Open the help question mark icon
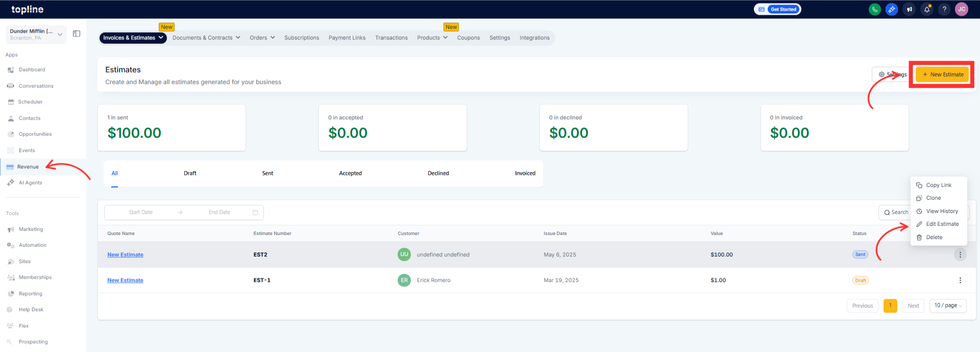 pos(944,9)
